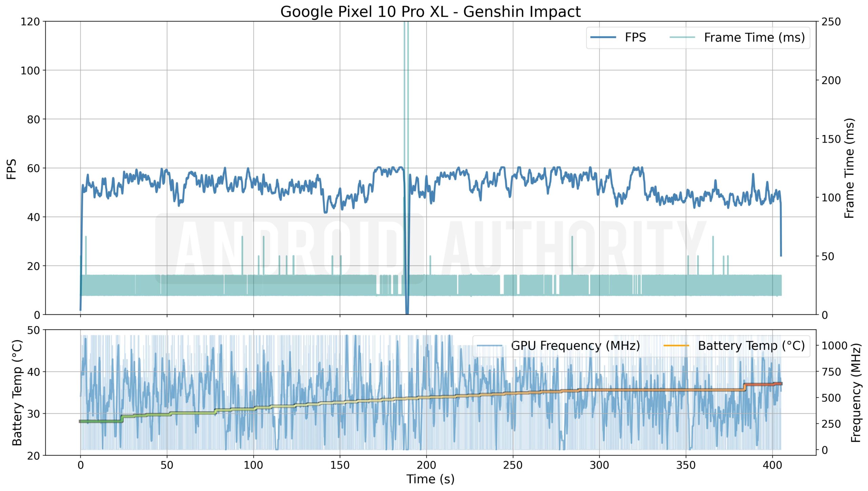Image resolution: width=868 pixels, height=491 pixels.
Task: Select the 'FPS' legend label text
Action: coord(635,37)
